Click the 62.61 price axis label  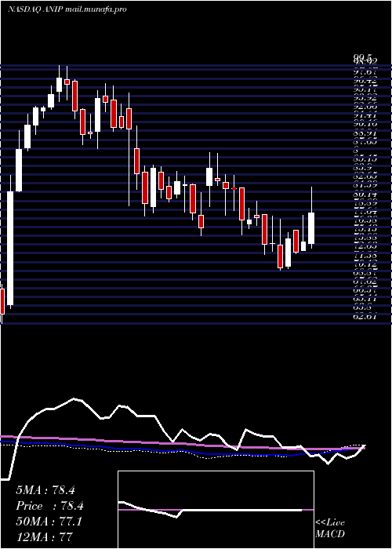tap(364, 317)
